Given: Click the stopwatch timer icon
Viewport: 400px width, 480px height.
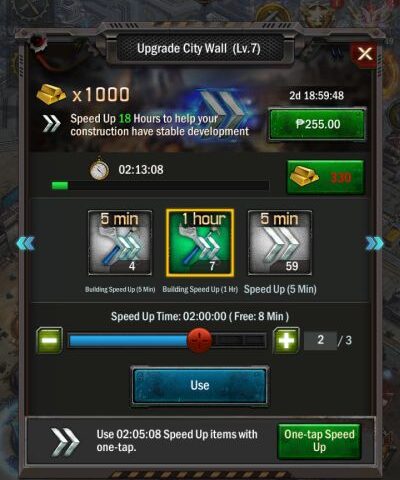Looking at the screenshot, I should pyautogui.click(x=99, y=170).
